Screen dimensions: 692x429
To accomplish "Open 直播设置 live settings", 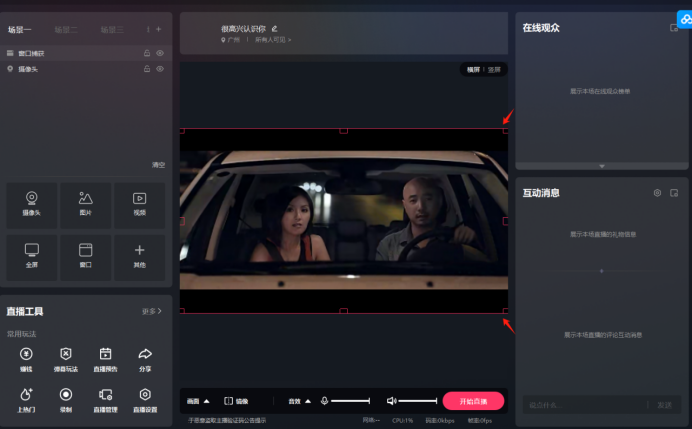I will (x=145, y=400).
